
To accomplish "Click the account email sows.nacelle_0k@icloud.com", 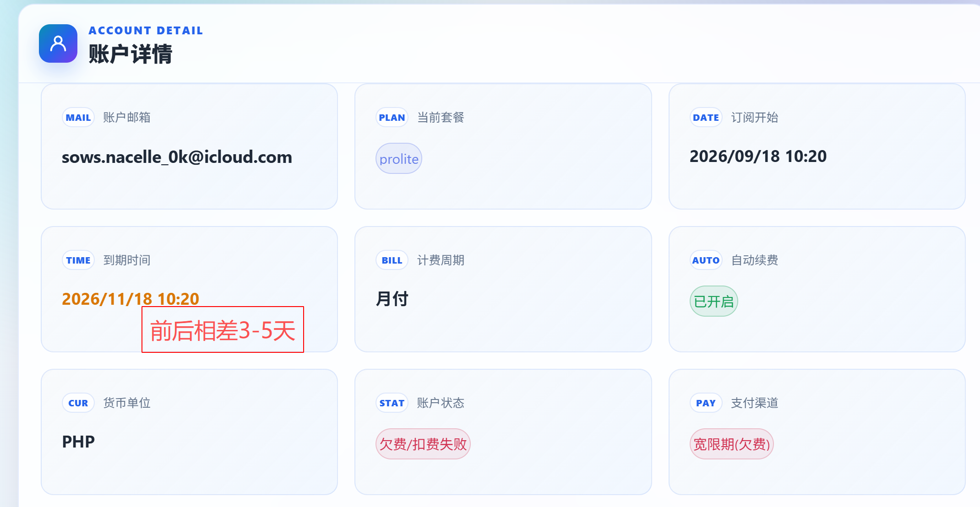I will (177, 157).
